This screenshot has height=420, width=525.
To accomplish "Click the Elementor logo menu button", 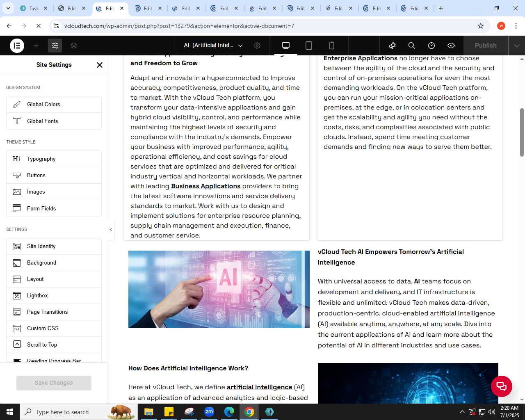I will coord(17,46).
